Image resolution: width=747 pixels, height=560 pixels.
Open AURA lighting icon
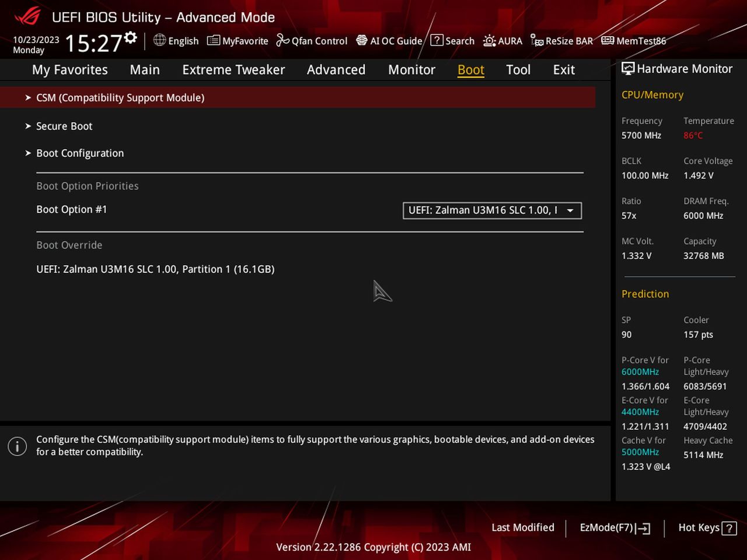click(x=490, y=40)
